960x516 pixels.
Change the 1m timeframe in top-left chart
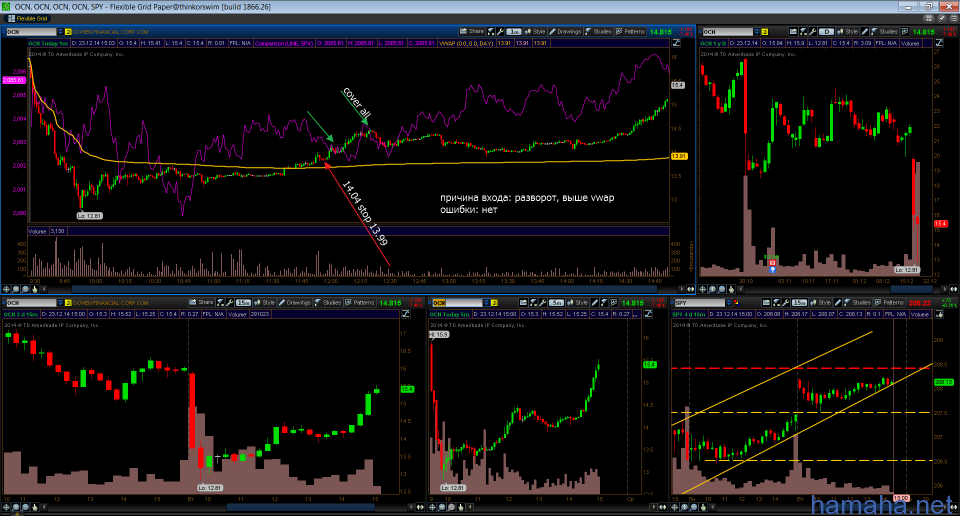point(514,31)
